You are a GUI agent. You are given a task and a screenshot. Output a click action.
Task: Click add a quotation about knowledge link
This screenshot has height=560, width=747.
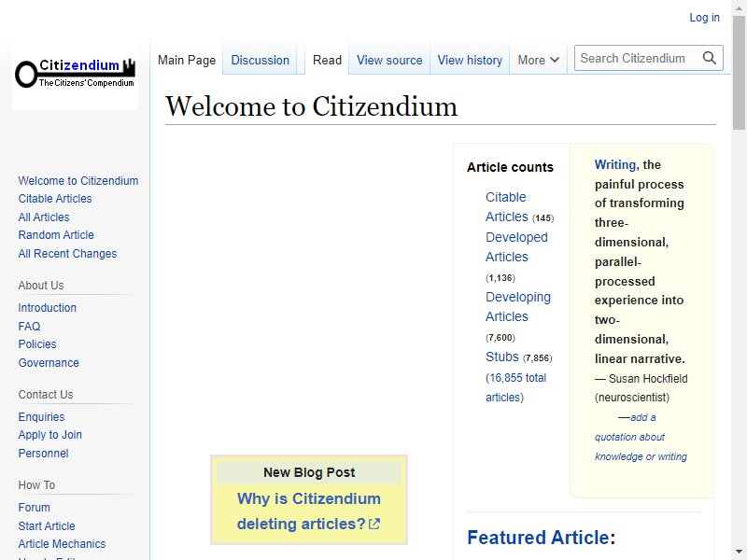[641, 437]
